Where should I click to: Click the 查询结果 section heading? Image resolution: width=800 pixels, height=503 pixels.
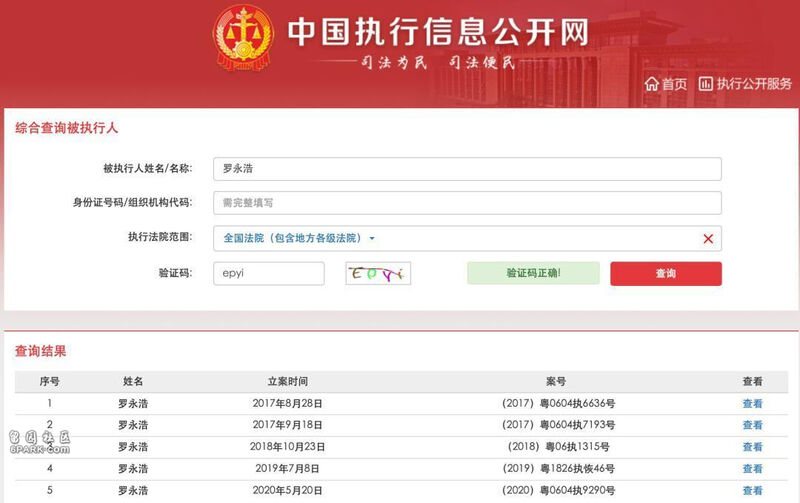coord(40,351)
